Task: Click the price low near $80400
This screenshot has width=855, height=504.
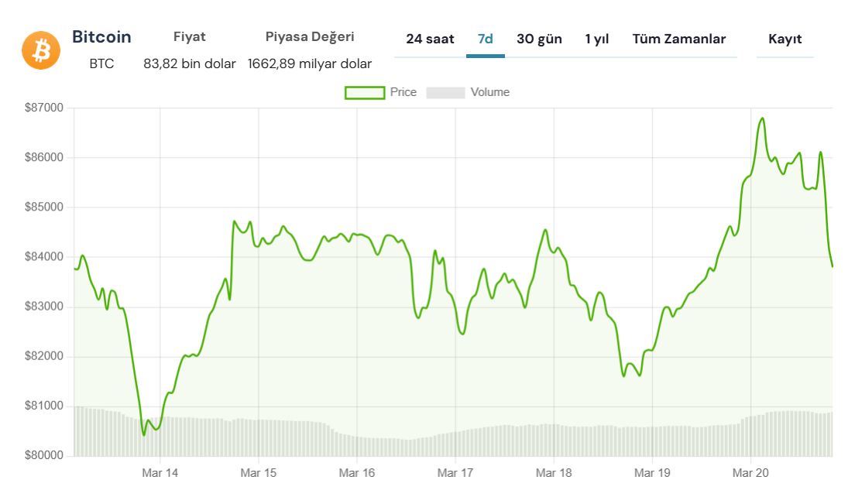Action: (x=144, y=434)
